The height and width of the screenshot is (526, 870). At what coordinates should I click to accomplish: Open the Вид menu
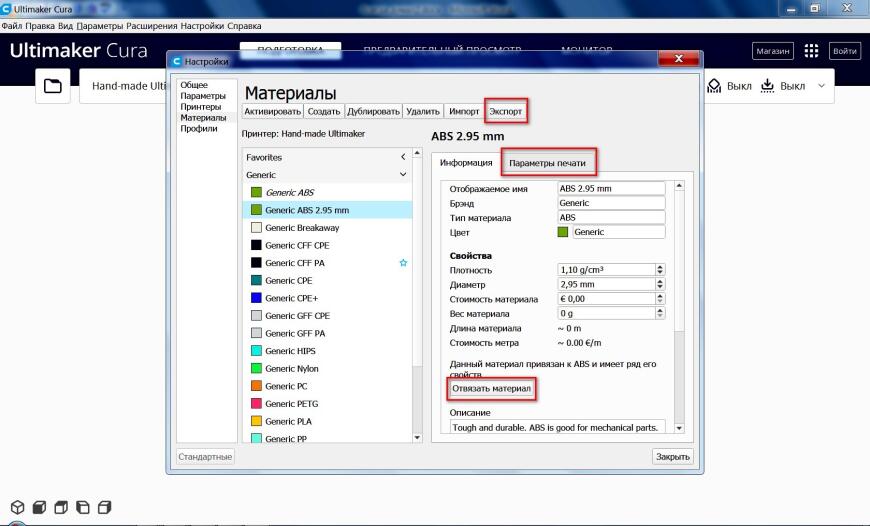click(x=65, y=26)
